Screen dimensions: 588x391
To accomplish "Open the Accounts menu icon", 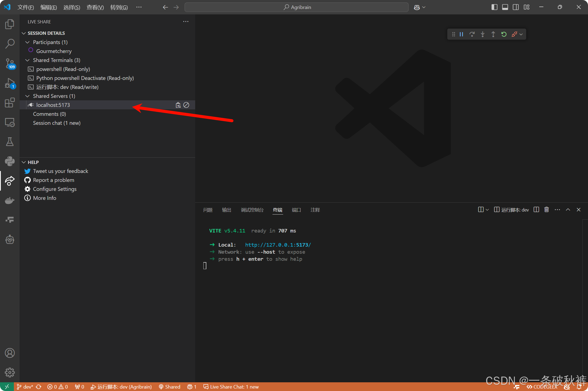I will 10,353.
